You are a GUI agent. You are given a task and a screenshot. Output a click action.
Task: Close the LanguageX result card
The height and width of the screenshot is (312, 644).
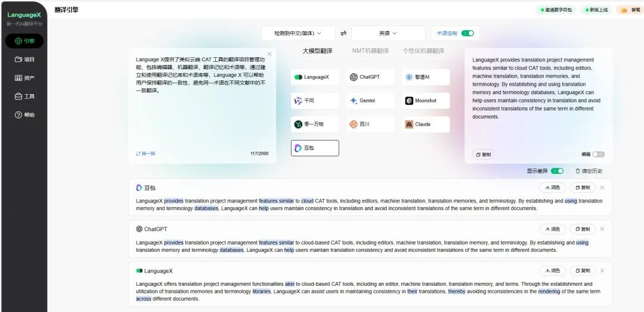[602, 270]
